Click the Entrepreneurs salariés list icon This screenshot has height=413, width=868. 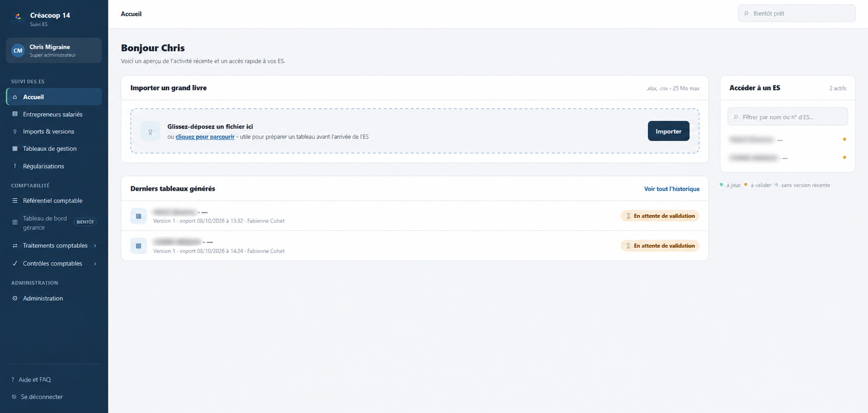click(x=15, y=114)
